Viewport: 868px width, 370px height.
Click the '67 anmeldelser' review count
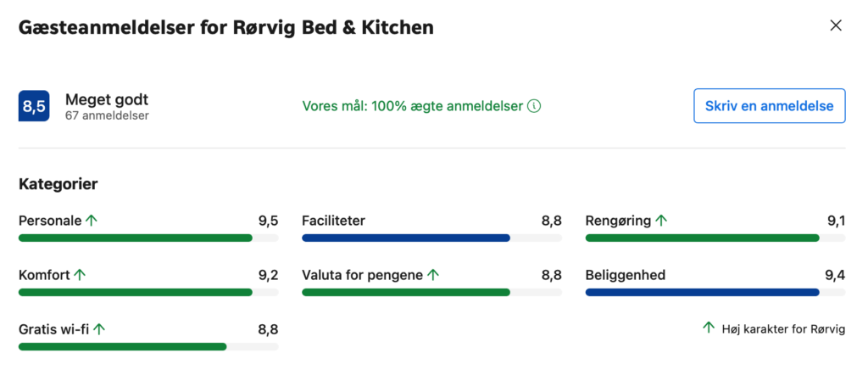pos(107,115)
